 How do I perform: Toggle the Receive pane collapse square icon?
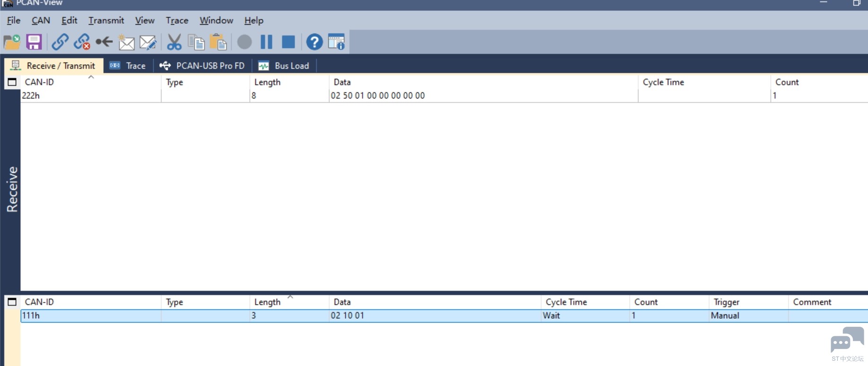[12, 82]
